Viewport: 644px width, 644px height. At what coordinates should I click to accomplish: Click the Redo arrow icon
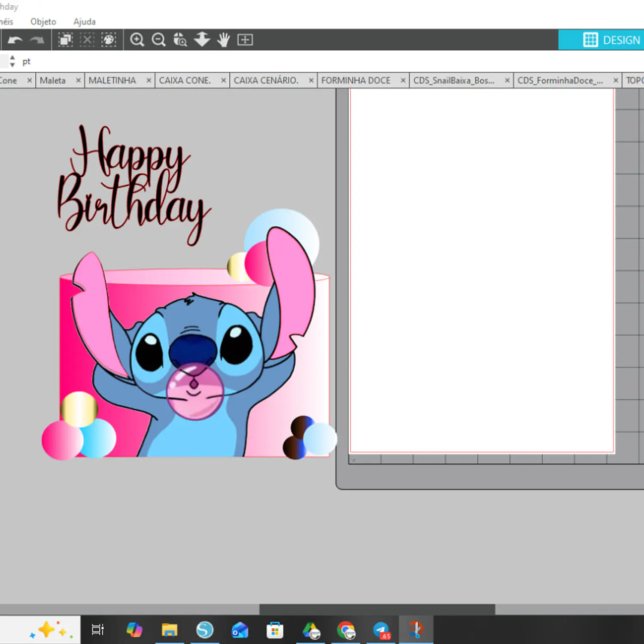(x=37, y=40)
